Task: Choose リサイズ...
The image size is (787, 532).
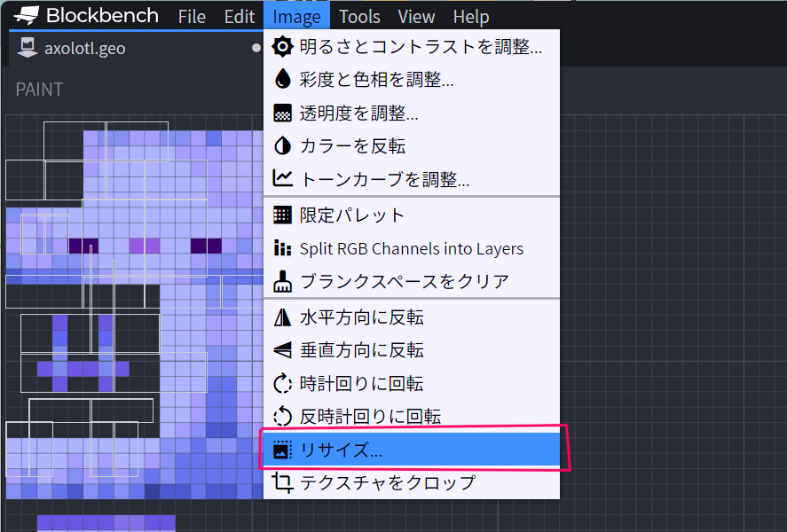Action: point(412,450)
